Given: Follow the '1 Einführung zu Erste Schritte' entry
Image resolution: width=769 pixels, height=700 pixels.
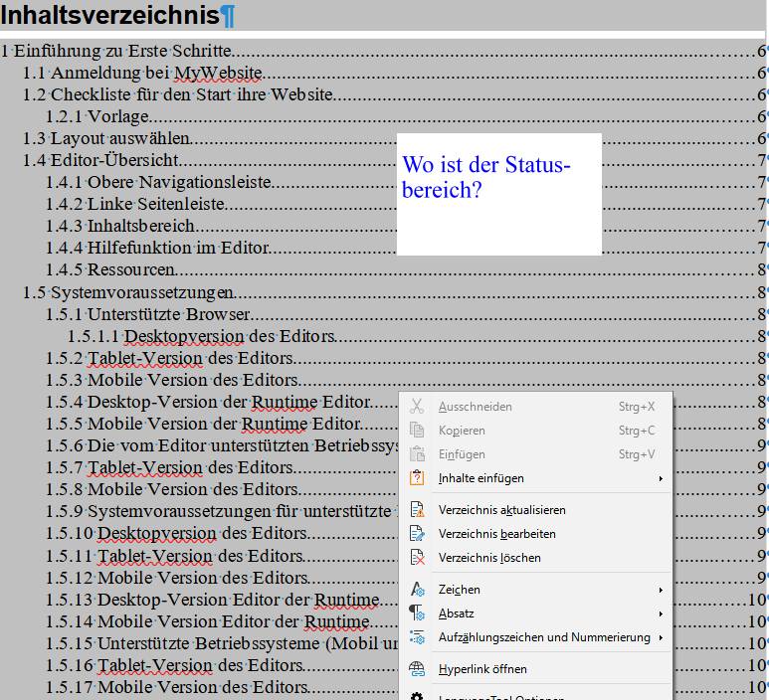Looking at the screenshot, I should tap(116, 51).
